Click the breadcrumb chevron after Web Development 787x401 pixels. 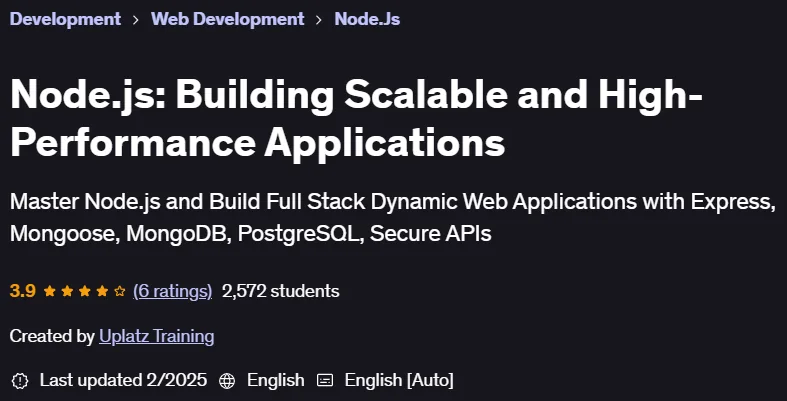point(319,20)
